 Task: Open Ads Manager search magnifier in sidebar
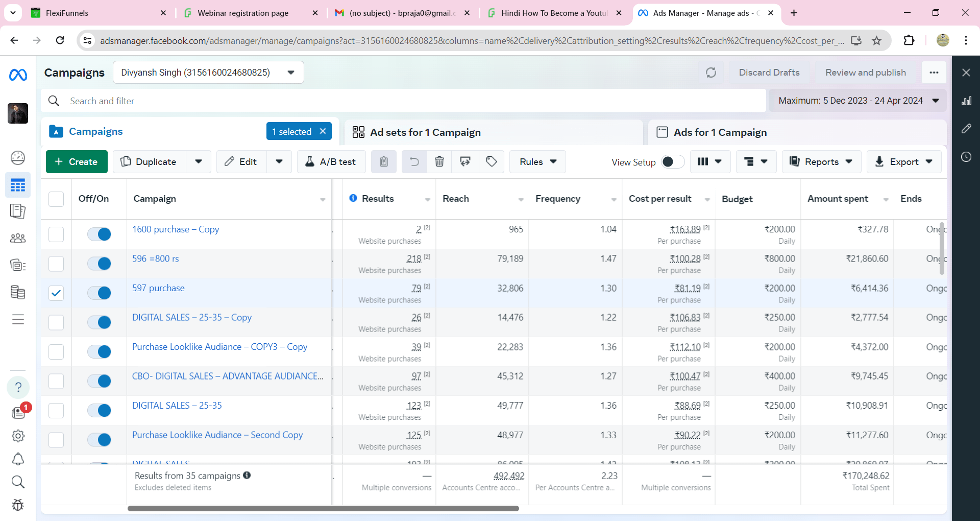(x=18, y=482)
